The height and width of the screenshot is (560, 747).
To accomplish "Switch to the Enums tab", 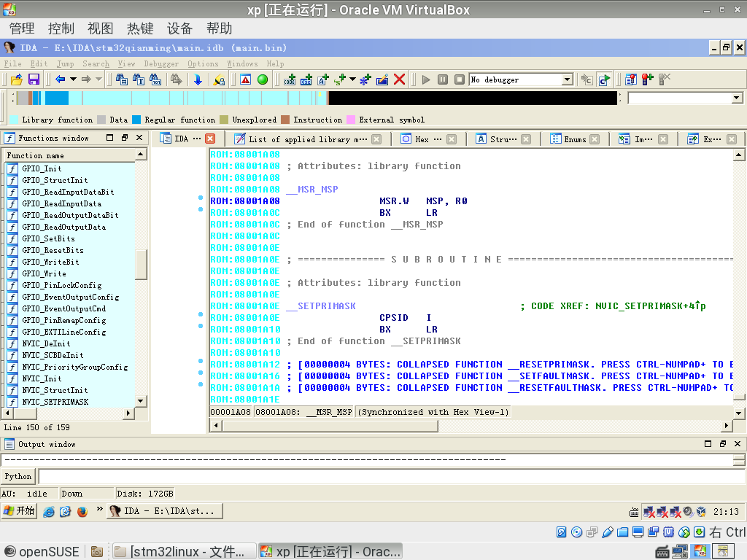I will [575, 139].
